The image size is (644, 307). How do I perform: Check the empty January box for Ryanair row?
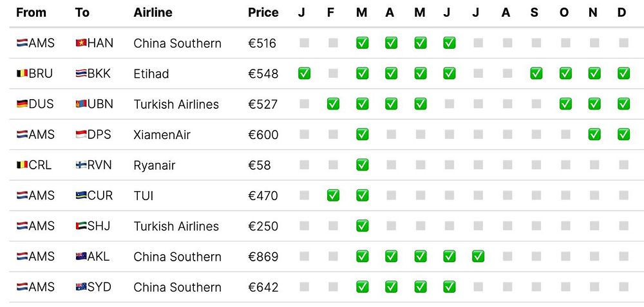point(304,165)
